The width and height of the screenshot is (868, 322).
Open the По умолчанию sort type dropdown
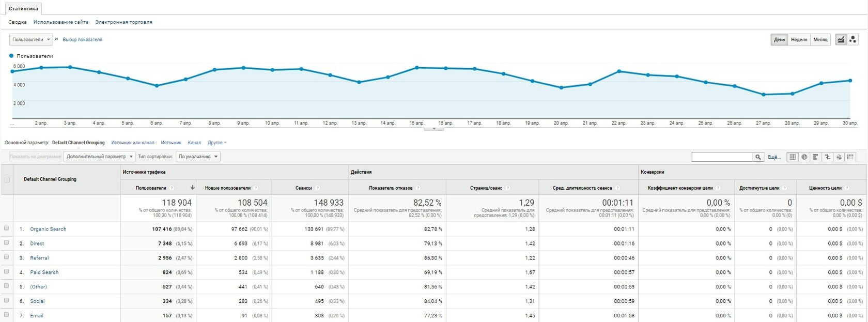point(198,157)
